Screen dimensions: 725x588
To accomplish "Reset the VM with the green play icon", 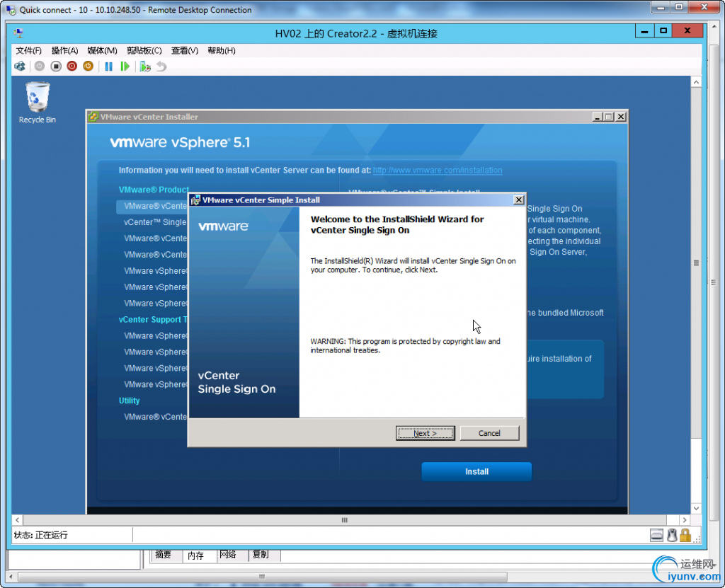I will [125, 67].
